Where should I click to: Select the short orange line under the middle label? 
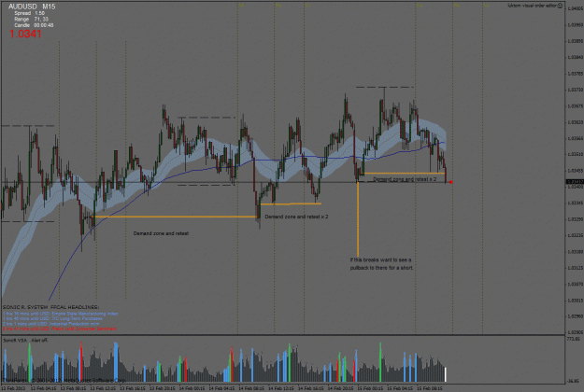coord(291,203)
